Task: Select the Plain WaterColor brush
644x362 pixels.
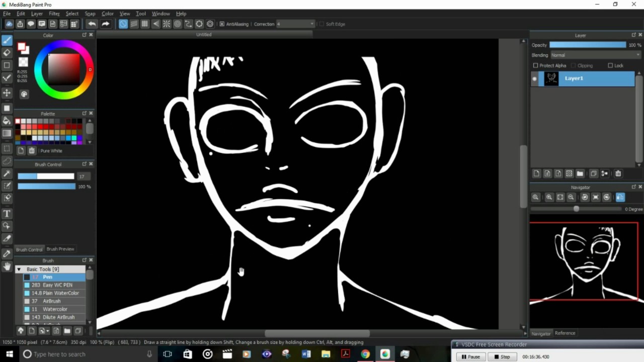Action: (55, 293)
